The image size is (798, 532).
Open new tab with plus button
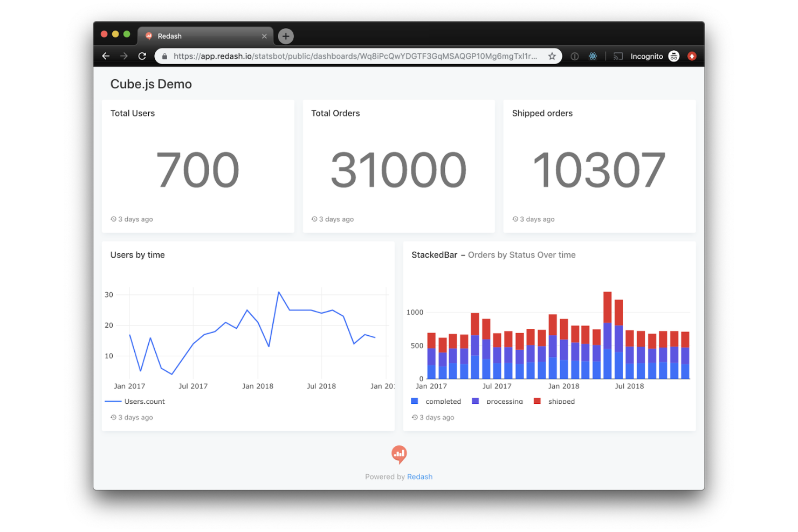pos(286,36)
